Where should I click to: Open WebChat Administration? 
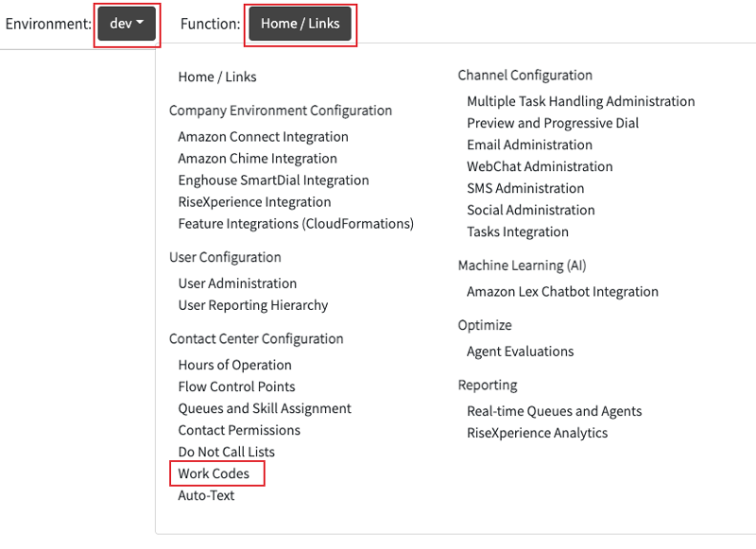click(x=540, y=166)
